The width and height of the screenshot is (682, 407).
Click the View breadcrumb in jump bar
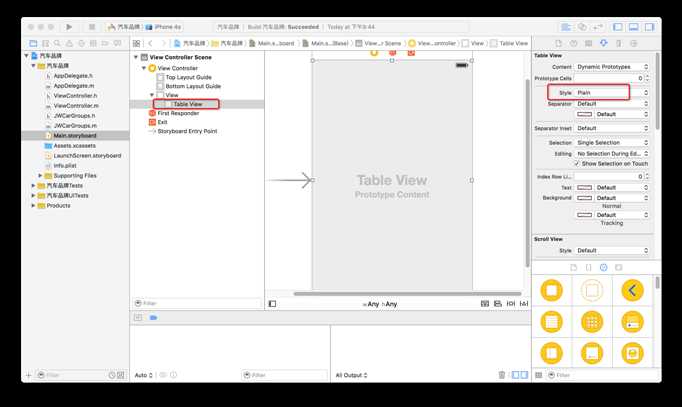pos(473,43)
